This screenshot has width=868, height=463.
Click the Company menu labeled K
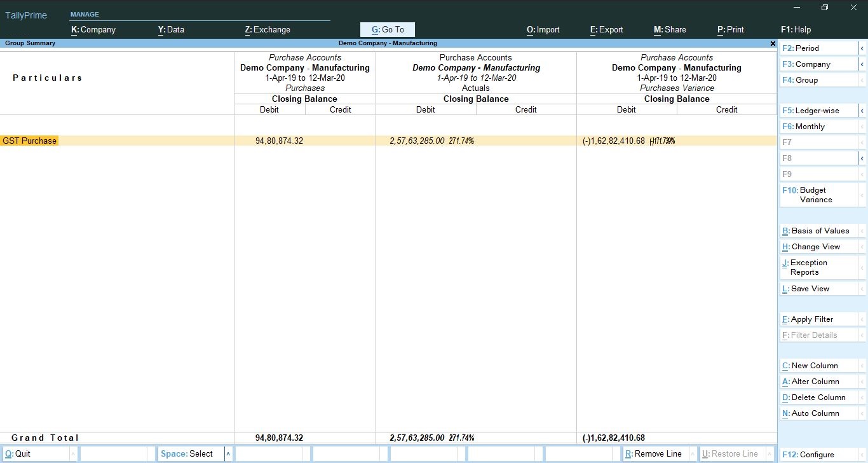93,29
